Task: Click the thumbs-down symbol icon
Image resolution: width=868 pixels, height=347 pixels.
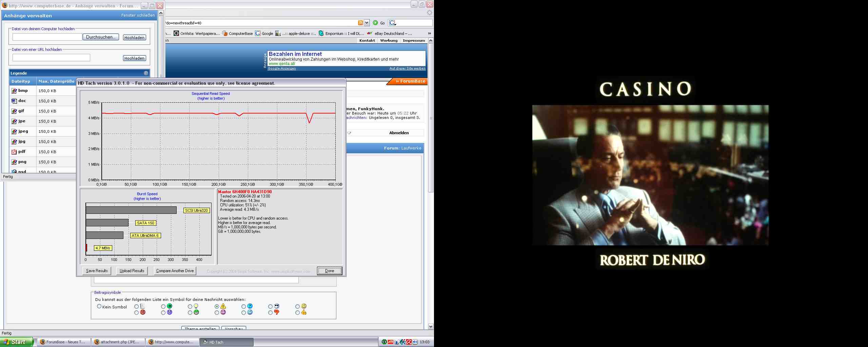Action: (277, 312)
